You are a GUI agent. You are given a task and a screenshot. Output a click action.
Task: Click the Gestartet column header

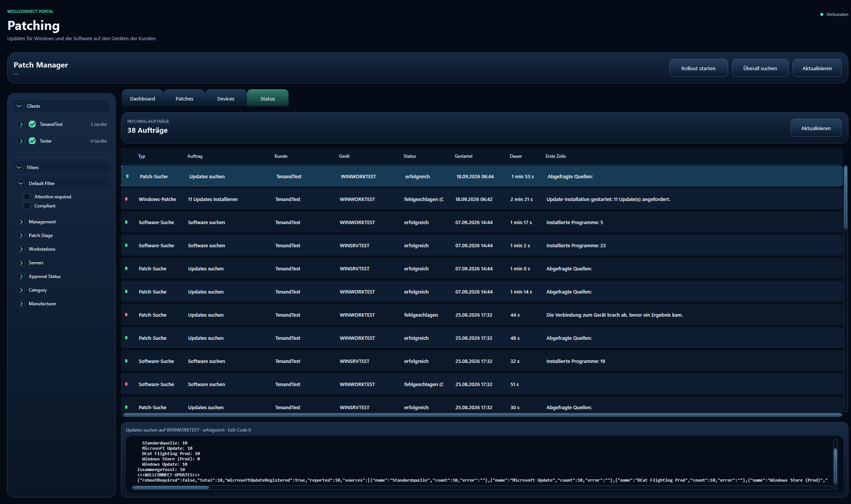point(463,156)
